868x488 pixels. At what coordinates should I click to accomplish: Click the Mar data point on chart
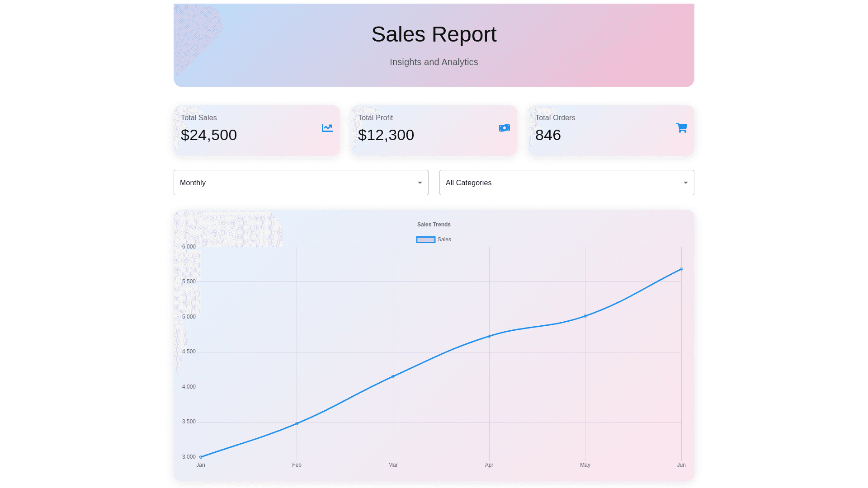(393, 376)
